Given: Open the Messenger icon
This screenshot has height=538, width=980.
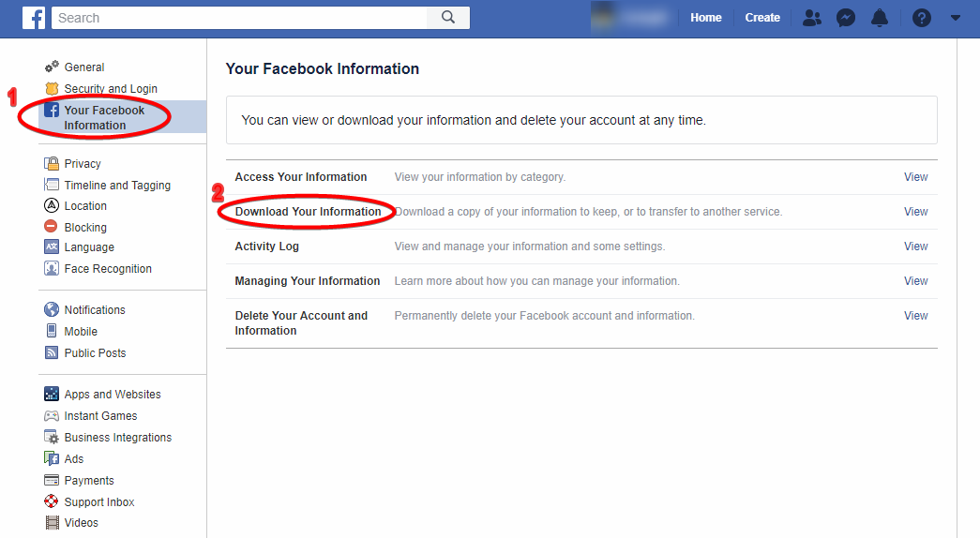Looking at the screenshot, I should click(x=846, y=18).
